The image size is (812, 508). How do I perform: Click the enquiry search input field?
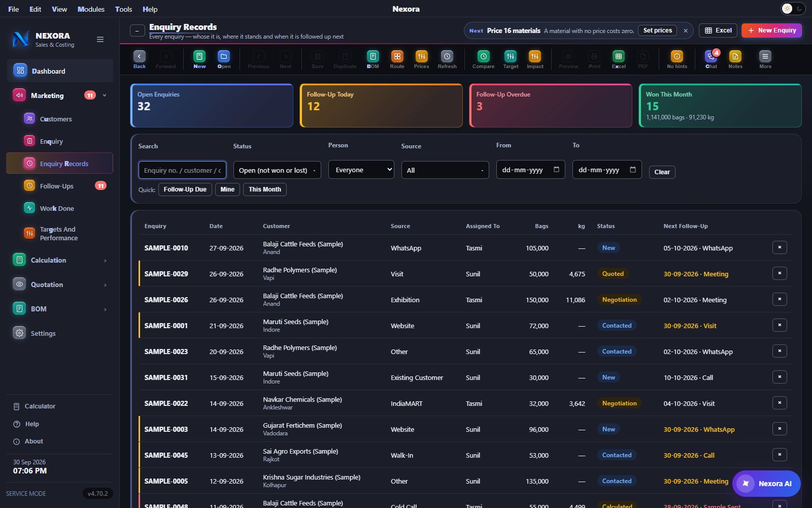[x=182, y=170]
